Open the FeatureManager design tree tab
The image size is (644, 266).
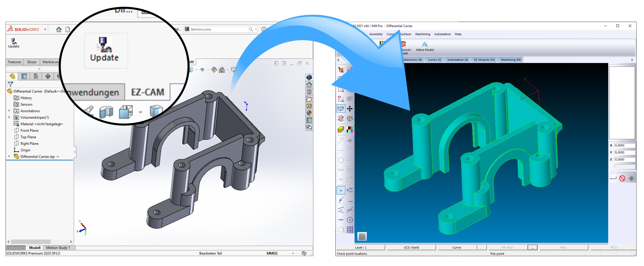[x=12, y=76]
